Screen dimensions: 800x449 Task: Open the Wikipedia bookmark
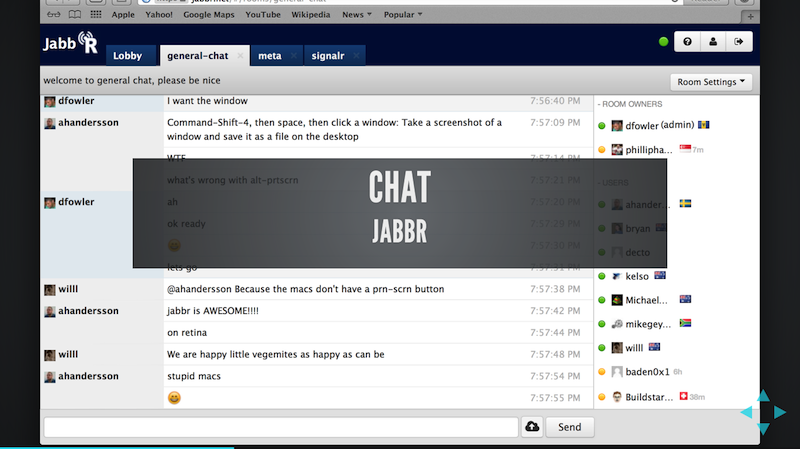click(311, 15)
